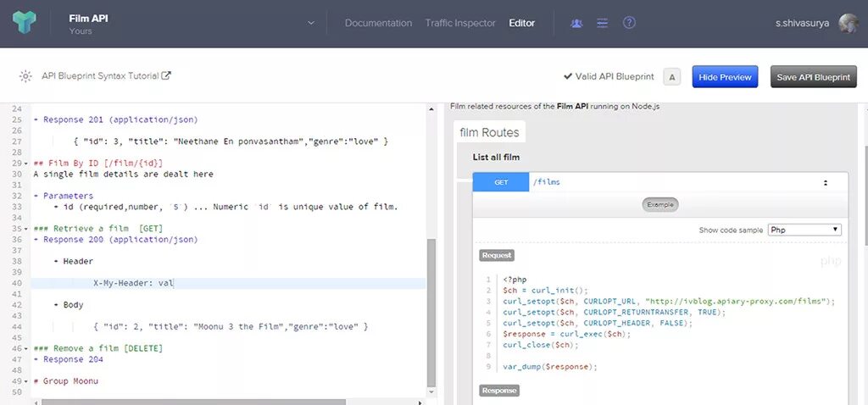The width and height of the screenshot is (868, 405).
Task: Click the Film API project title
Action: pos(88,19)
